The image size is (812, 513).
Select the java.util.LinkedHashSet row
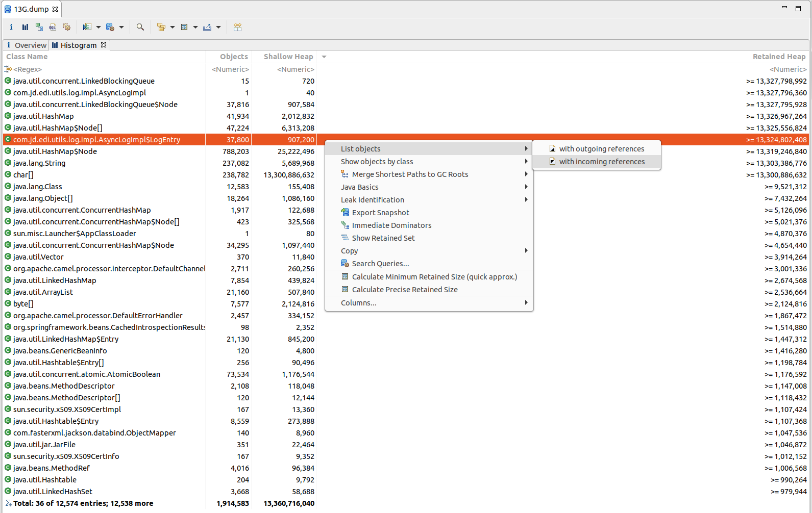tap(406, 491)
